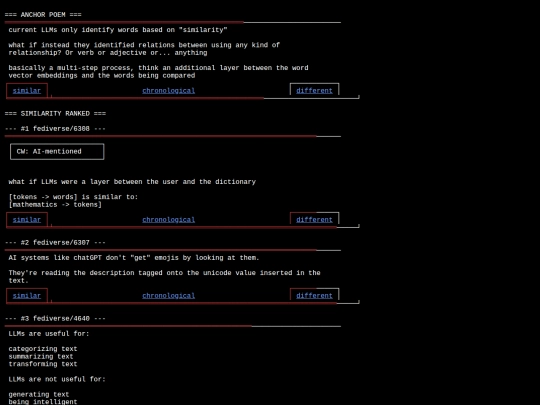Open 'similar' link under the anchor poem
Image resolution: width=540 pixels, height=405 pixels.
click(27, 91)
